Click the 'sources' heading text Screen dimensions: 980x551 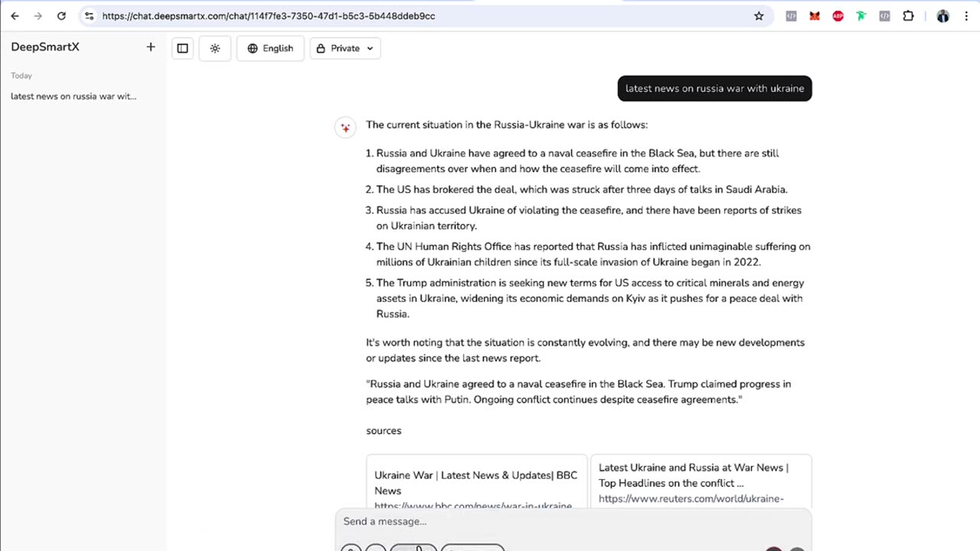[x=384, y=431]
